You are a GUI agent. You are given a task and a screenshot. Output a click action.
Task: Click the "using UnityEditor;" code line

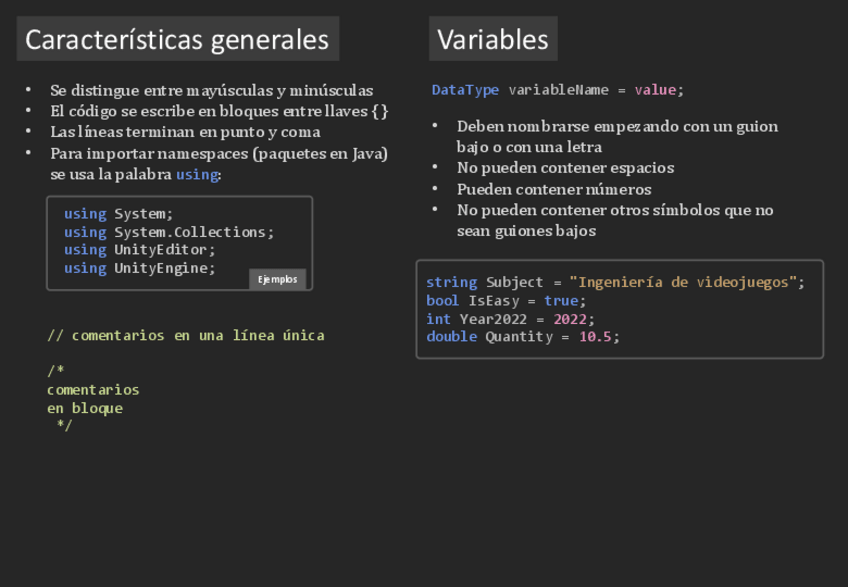coord(139,250)
